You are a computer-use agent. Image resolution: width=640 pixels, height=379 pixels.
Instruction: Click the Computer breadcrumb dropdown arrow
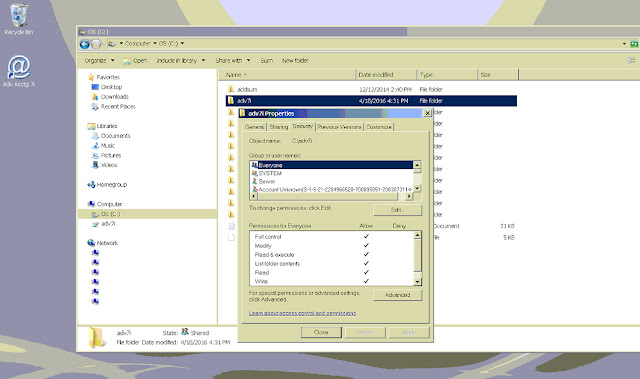point(155,43)
